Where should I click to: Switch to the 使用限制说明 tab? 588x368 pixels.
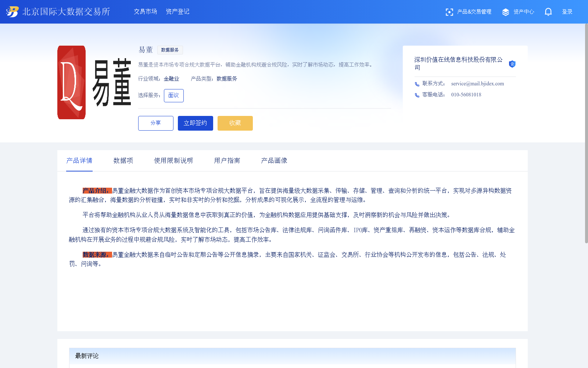click(x=173, y=161)
